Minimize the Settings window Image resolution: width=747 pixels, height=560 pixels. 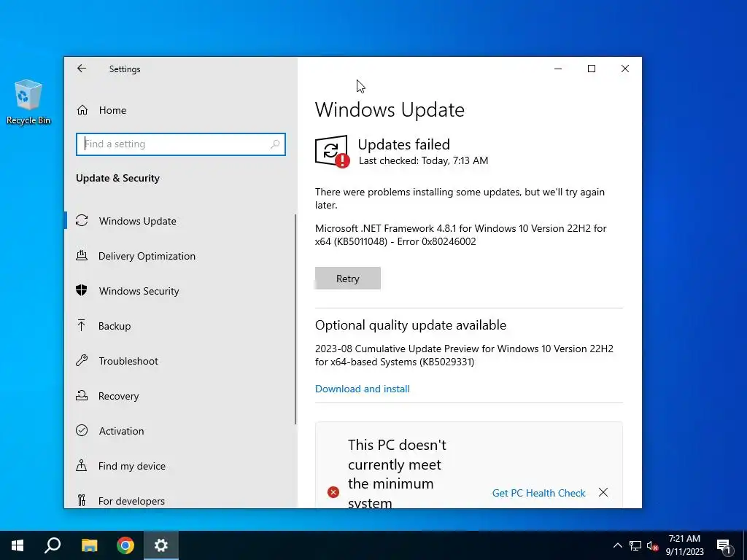tap(558, 69)
